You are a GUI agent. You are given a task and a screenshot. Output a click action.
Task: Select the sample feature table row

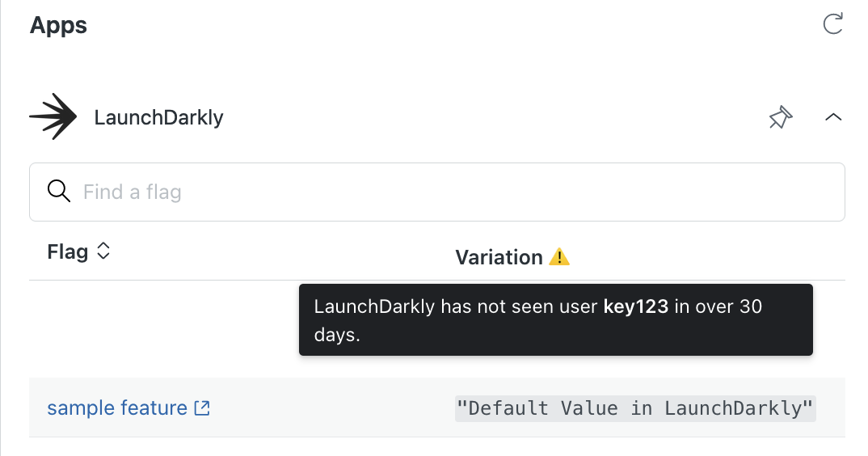(x=436, y=407)
